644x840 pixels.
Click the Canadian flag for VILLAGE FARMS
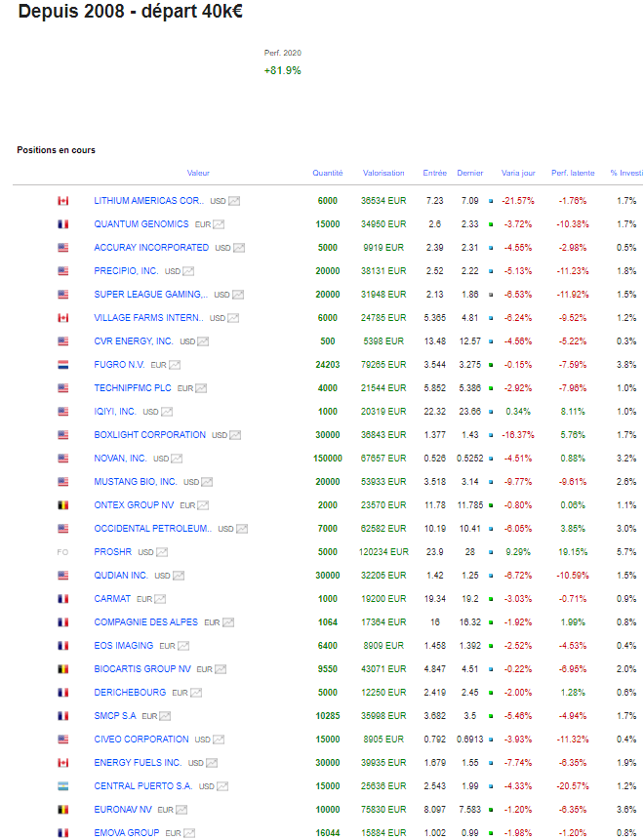tap(63, 318)
